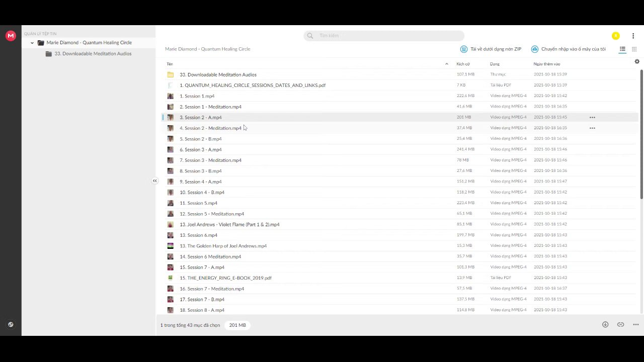Viewport: 644px width, 362px height.
Task: Click the PDF icon of QUANTUM_HEALING_CIRCLE_SESSIONS_DATES_AND_LINKS.pdf
Action: coord(171,85)
